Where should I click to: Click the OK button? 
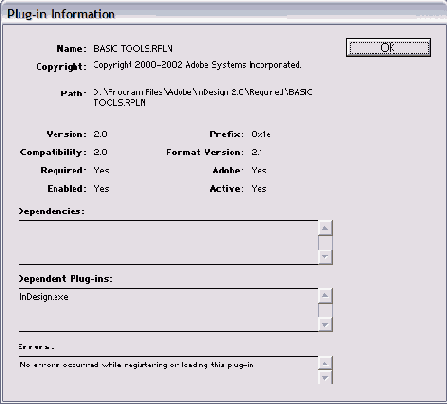(x=388, y=47)
